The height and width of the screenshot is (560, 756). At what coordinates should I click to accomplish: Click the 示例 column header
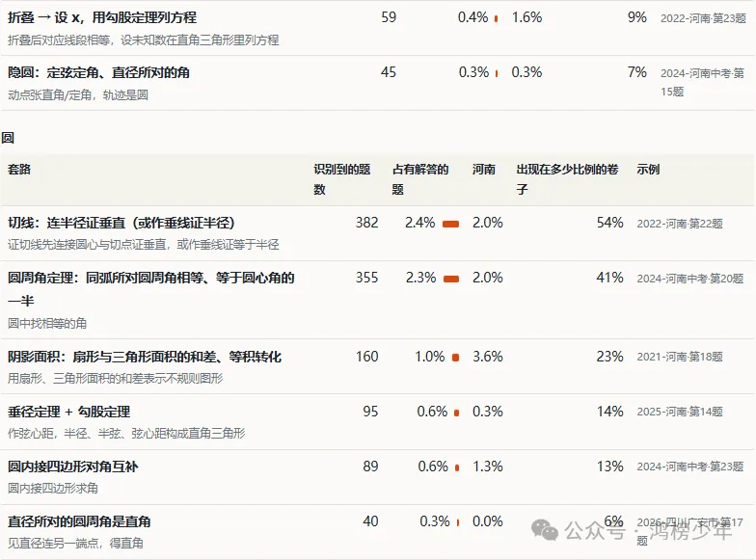[x=648, y=170]
